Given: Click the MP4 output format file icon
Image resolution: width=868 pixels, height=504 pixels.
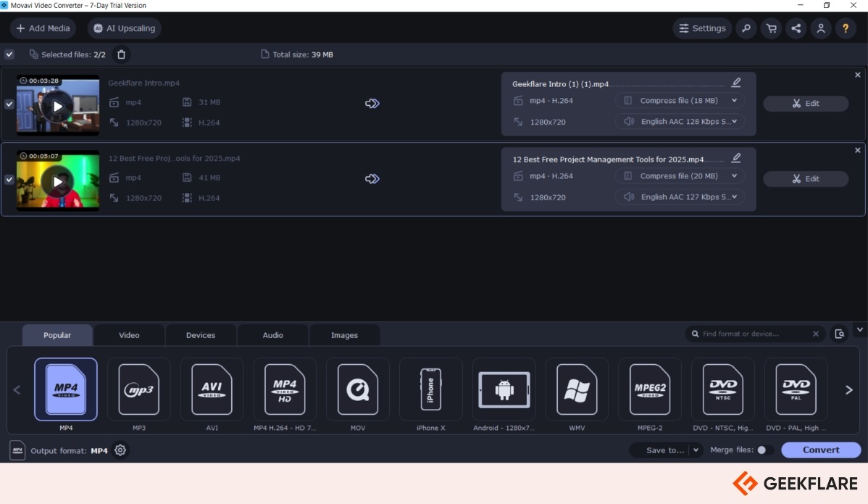Looking at the screenshot, I should click(17, 450).
